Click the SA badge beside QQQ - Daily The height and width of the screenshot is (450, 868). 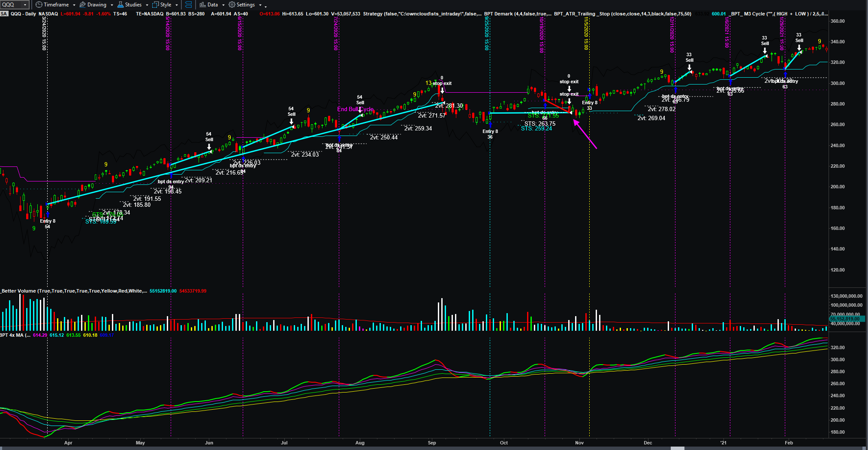[x=4, y=14]
